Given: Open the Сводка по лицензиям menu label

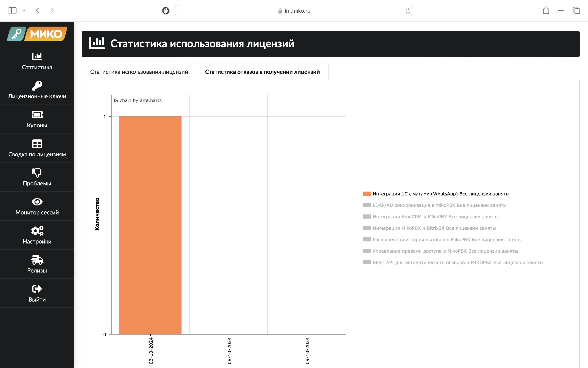Looking at the screenshot, I should (37, 154).
